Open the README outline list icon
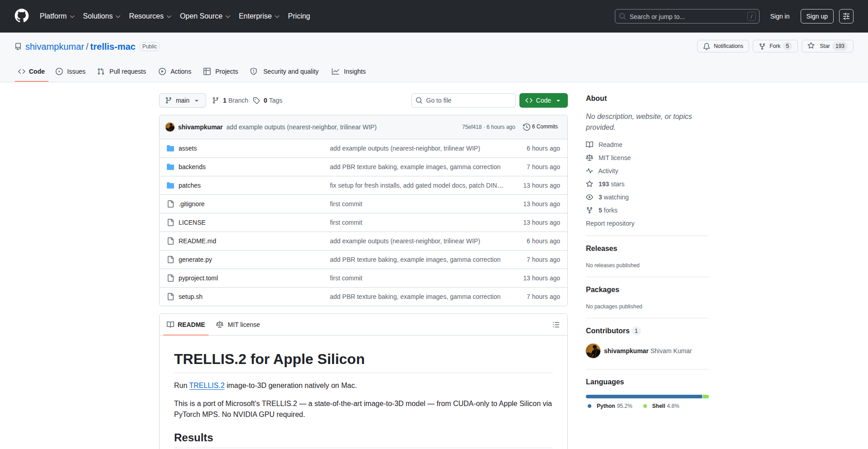The width and height of the screenshot is (868, 449). [x=556, y=325]
